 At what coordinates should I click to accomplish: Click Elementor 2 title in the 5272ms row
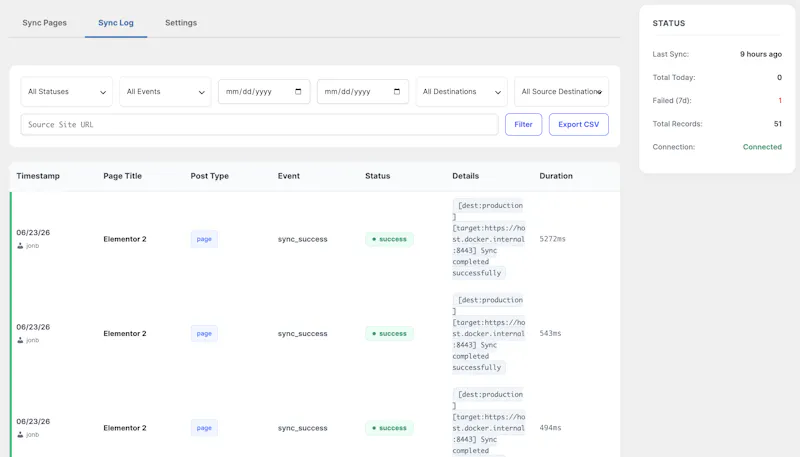click(x=125, y=239)
